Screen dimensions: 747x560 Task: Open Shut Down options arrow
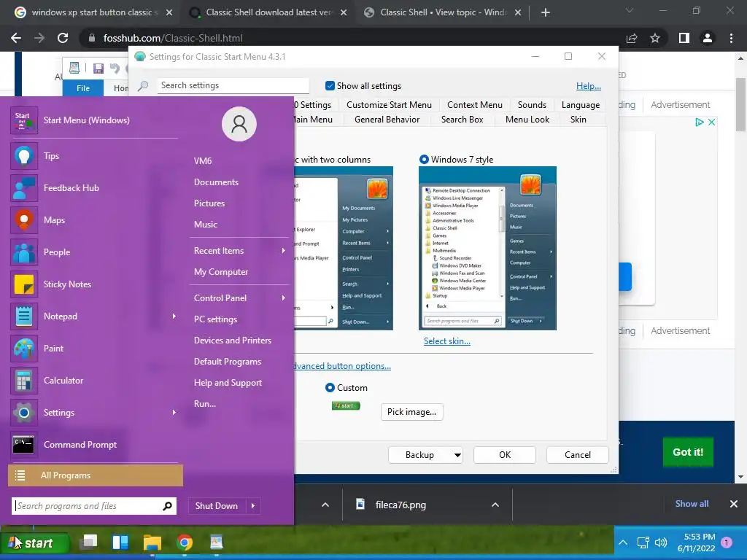[253, 506]
